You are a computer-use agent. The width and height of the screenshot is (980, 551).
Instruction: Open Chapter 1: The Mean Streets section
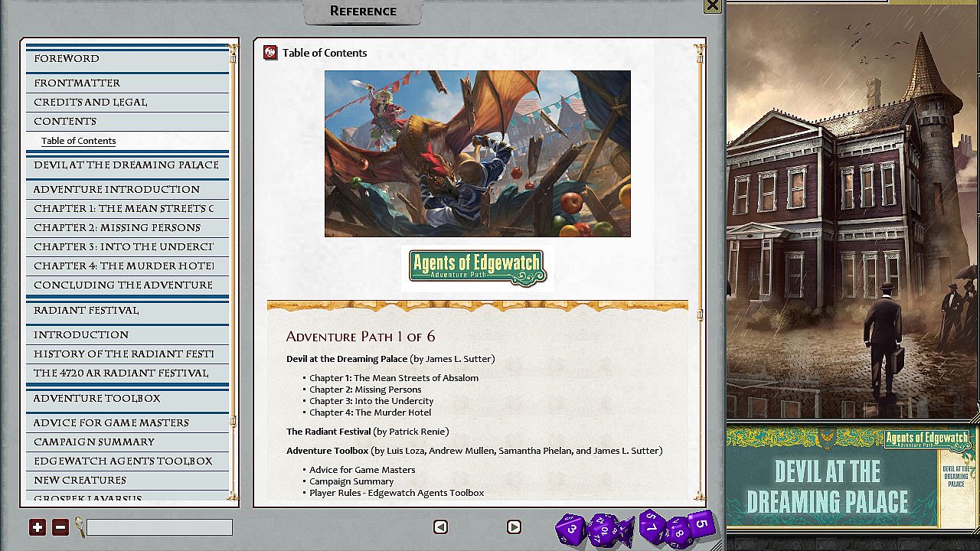tap(127, 208)
